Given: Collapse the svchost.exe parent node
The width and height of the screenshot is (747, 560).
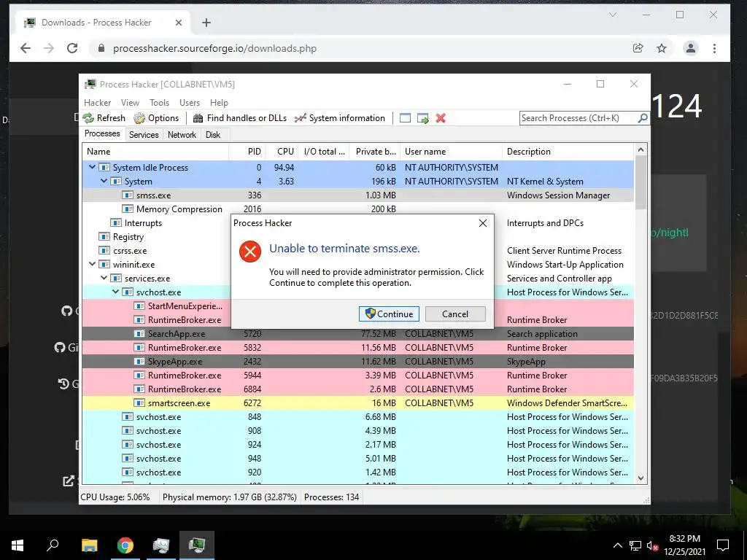Looking at the screenshot, I should click(x=115, y=292).
